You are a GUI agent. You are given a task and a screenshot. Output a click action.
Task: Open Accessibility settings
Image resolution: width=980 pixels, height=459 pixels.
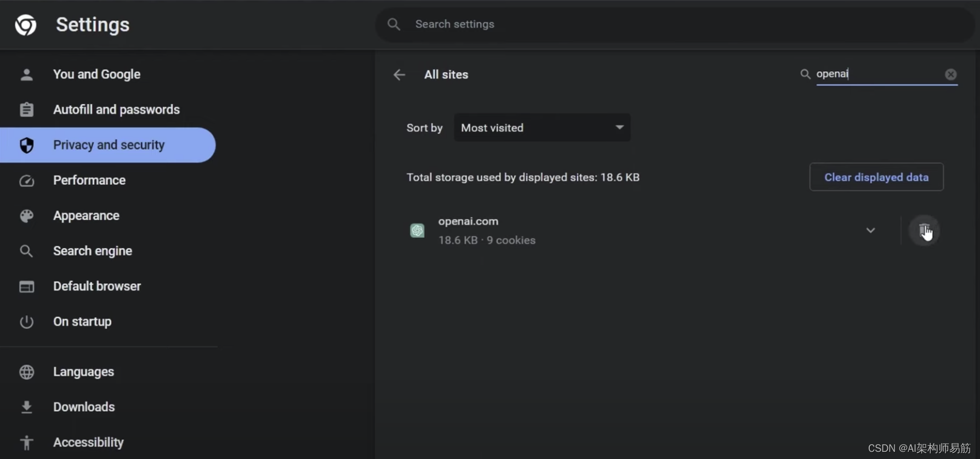point(88,442)
